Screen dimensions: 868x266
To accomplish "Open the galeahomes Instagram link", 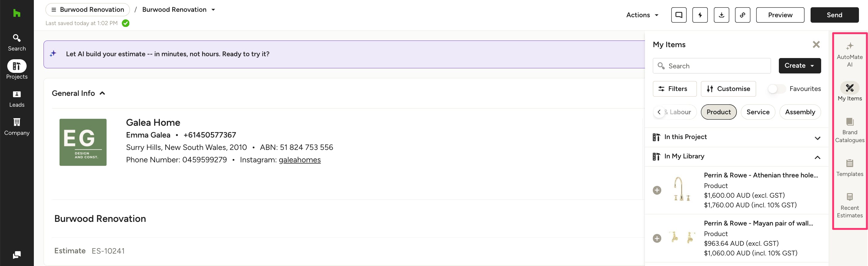I will tap(299, 160).
